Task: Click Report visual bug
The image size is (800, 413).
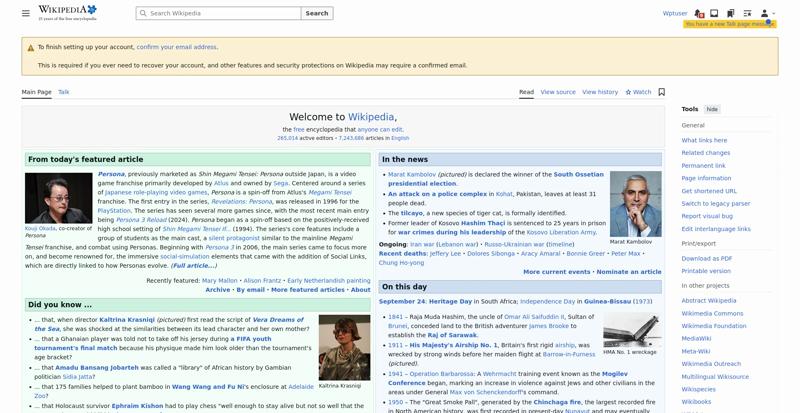Action: coord(707,216)
